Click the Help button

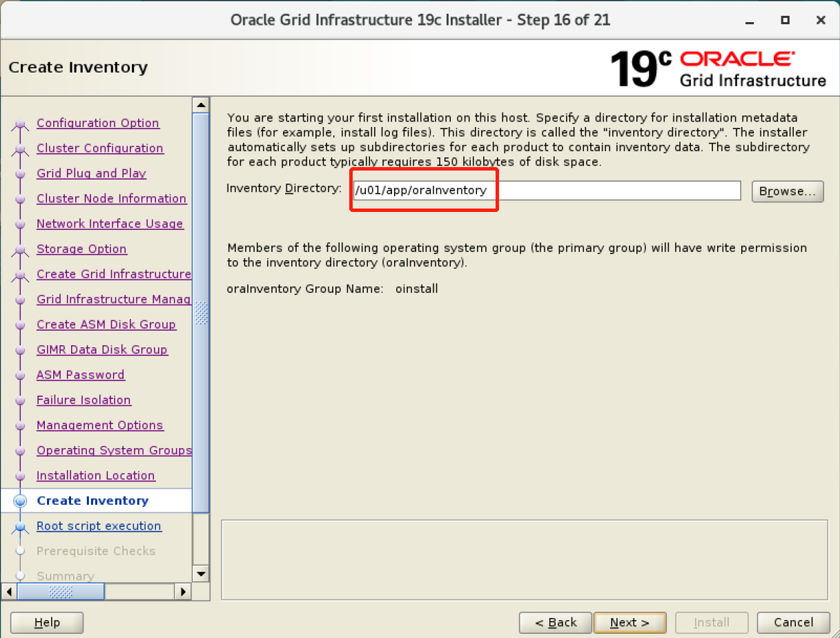47,623
